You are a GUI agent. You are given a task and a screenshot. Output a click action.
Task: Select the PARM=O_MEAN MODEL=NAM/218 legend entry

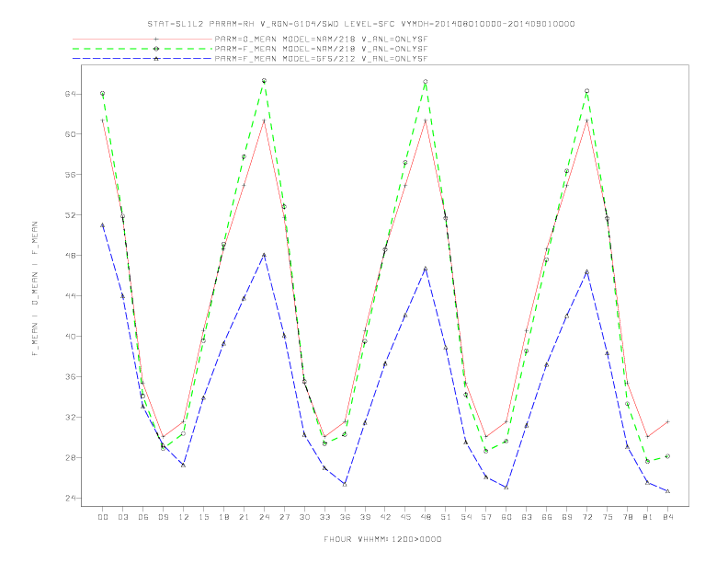coord(321,39)
